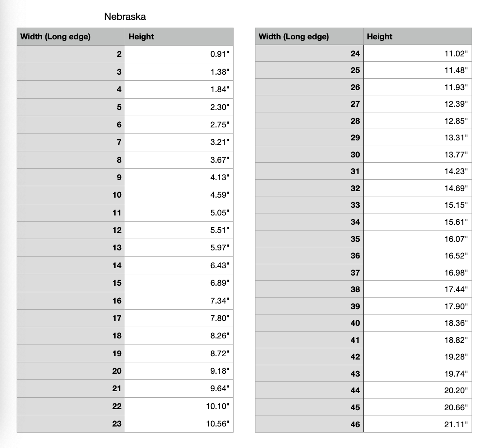The height and width of the screenshot is (448, 489).
Task: Click the Nebraska title text
Action: coord(125,17)
